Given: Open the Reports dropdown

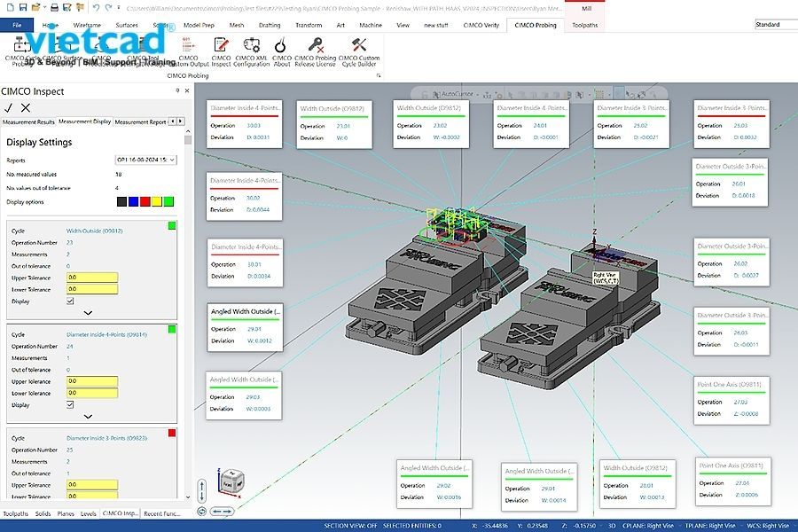Looking at the screenshot, I should [145, 160].
